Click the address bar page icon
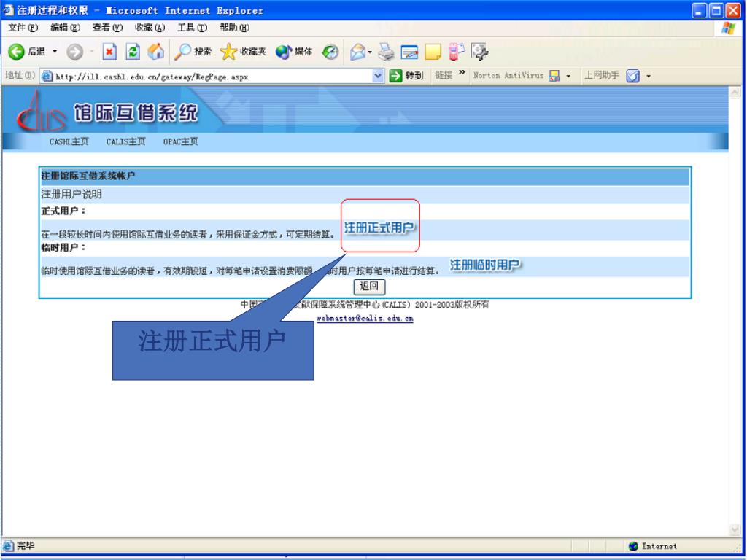Viewport: 747px width, 560px height. (x=47, y=76)
